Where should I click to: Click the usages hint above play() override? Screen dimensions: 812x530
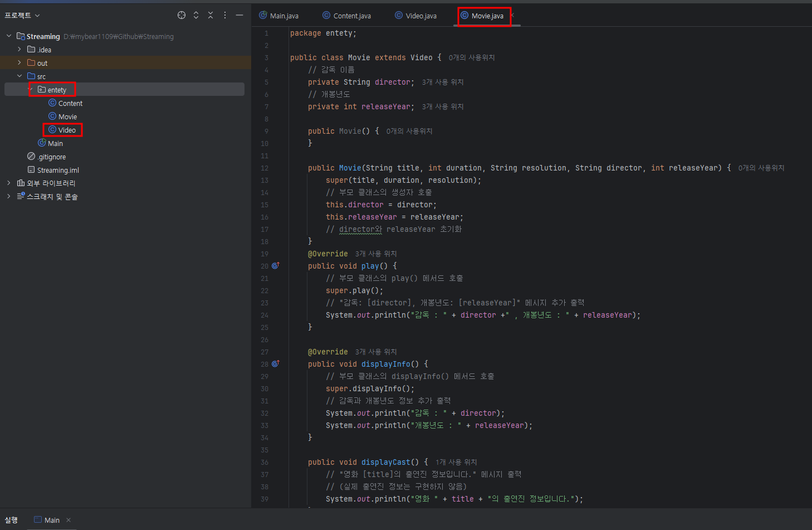point(376,254)
